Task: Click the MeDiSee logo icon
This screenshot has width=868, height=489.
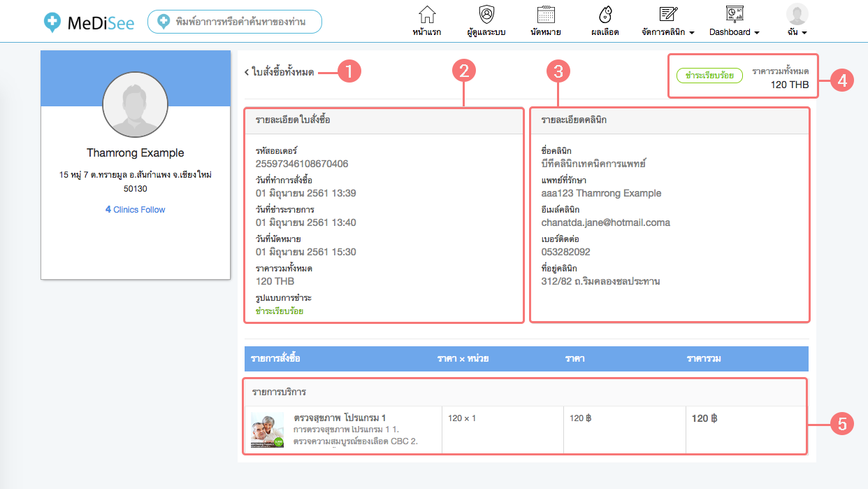Action: 52,22
